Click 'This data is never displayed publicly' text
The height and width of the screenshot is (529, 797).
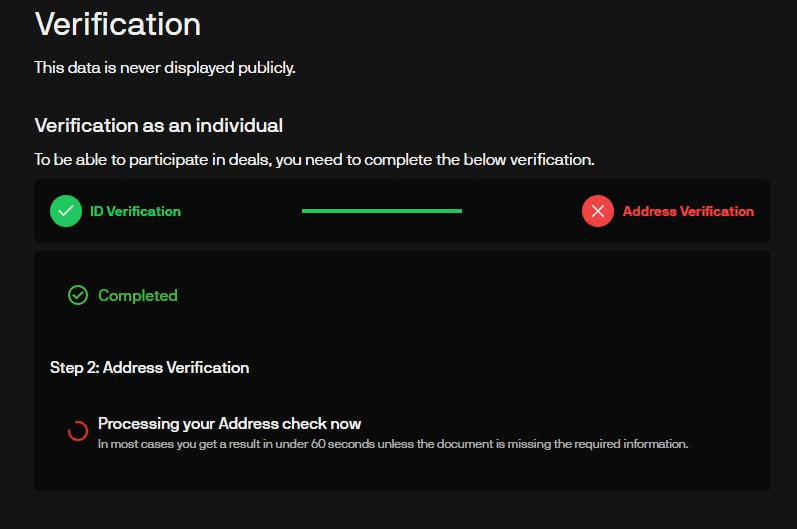click(165, 68)
